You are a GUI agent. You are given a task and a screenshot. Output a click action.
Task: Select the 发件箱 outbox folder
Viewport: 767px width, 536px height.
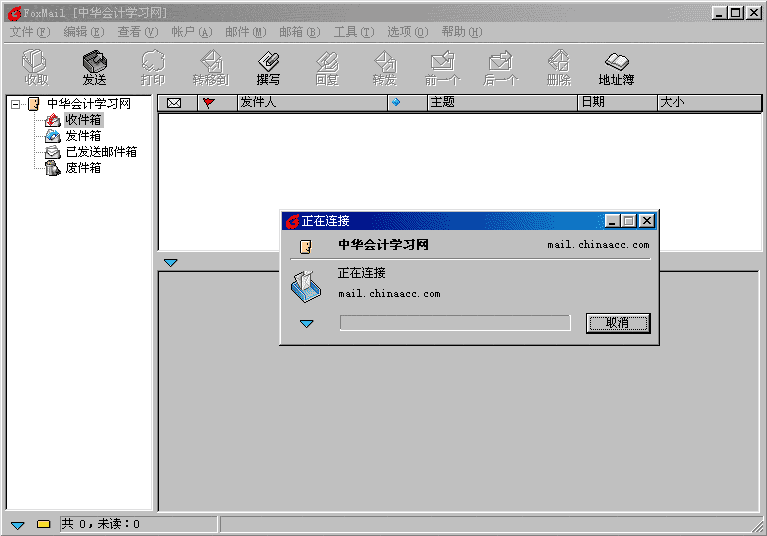(83, 136)
